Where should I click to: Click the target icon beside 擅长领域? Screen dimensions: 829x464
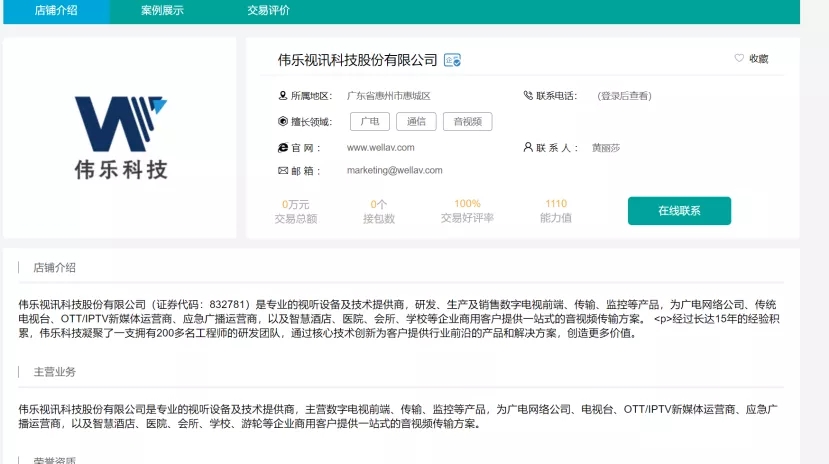283,122
